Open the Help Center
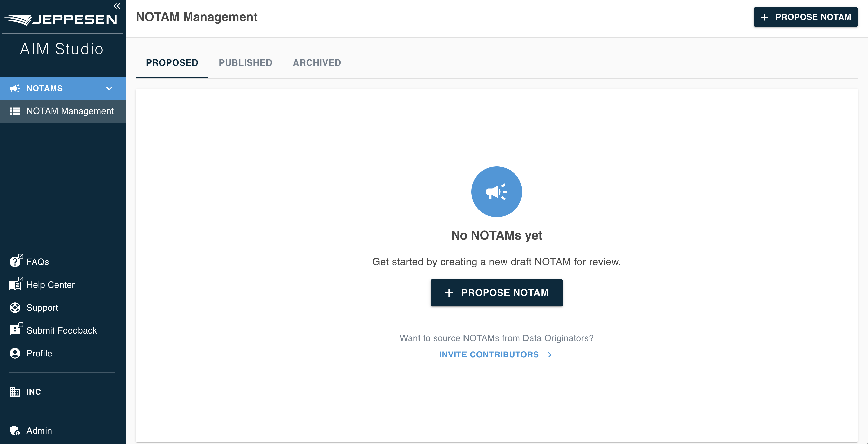Viewport: 868px width, 444px height. pos(51,285)
